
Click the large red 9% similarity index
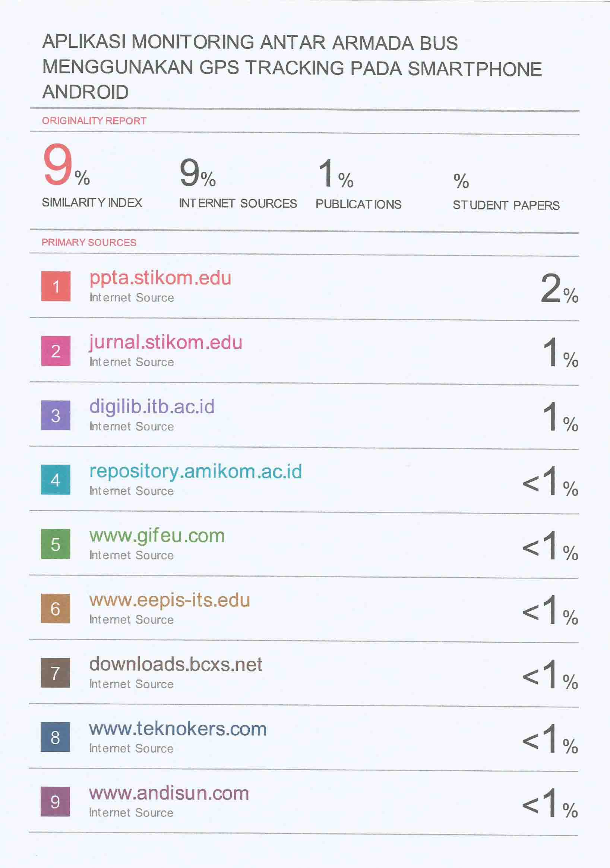pyautogui.click(x=66, y=165)
